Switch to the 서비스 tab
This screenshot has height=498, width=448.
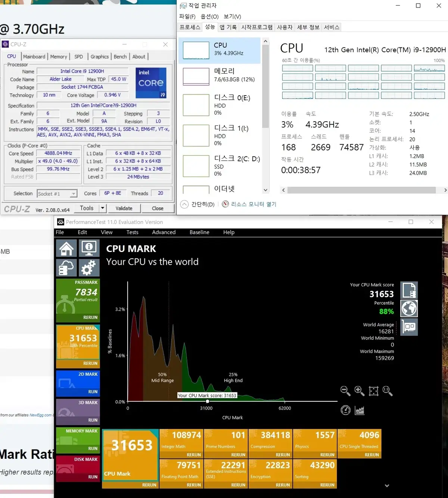(x=332, y=27)
